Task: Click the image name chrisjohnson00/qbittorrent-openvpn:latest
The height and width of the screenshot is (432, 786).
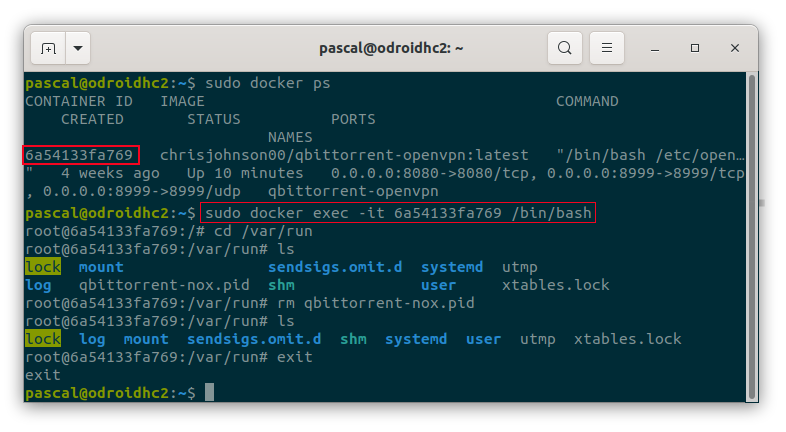Action: pos(344,155)
